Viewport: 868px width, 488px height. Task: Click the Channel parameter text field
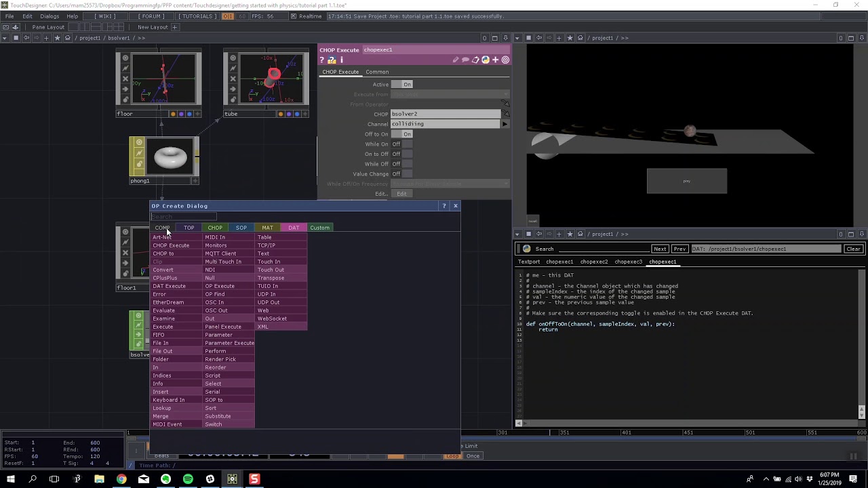(445, 124)
